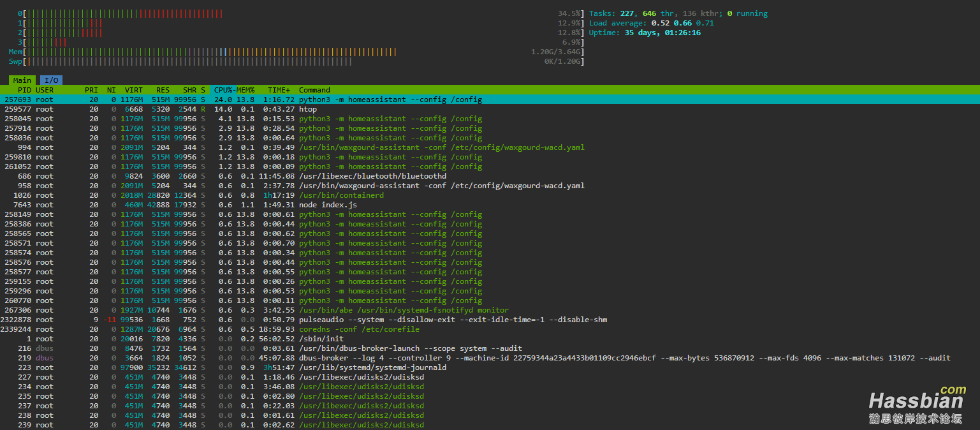Viewport: 980px width, 430px height.
Task: Select the systemd-journald process row
Action: click(x=490, y=367)
